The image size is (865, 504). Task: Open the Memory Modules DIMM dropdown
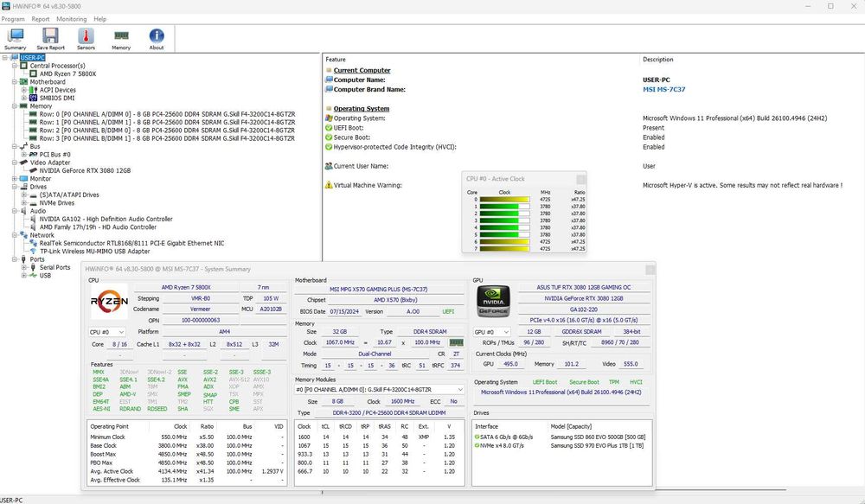[x=379, y=389]
